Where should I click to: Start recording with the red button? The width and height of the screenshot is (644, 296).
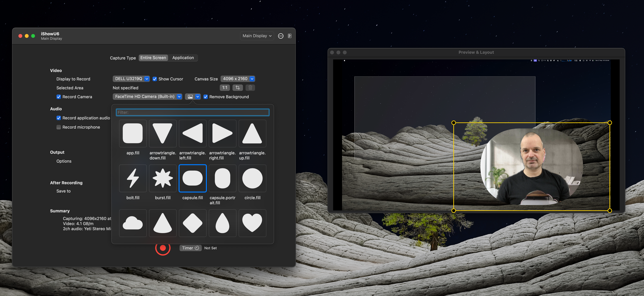point(163,248)
